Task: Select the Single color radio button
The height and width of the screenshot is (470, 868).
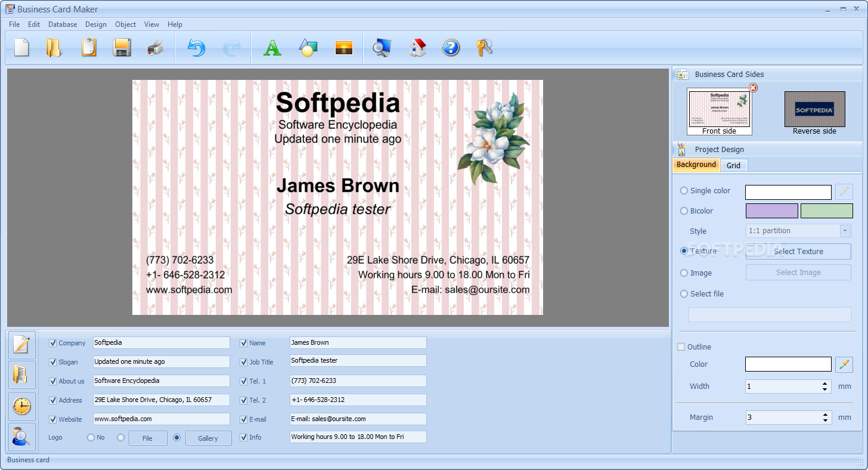Action: point(684,191)
